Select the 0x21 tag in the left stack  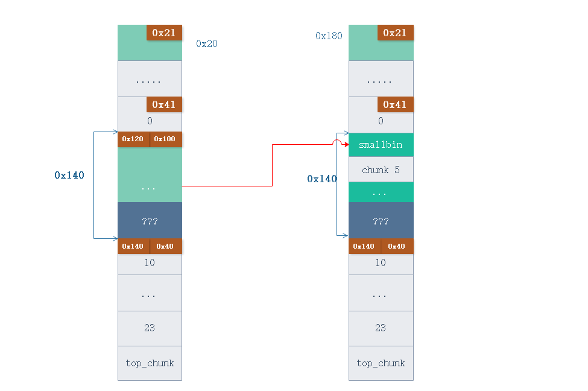click(x=163, y=33)
